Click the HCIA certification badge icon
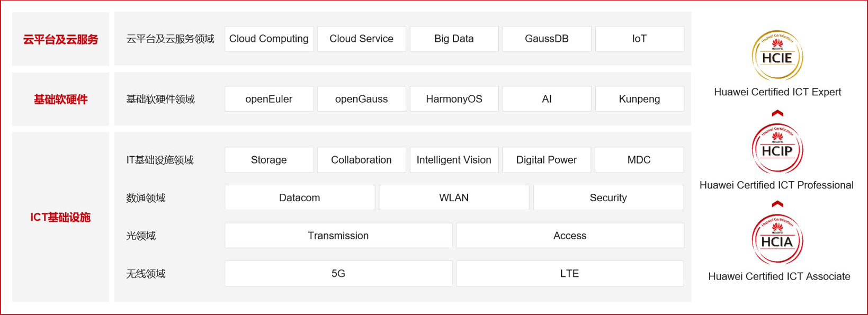 tap(777, 240)
